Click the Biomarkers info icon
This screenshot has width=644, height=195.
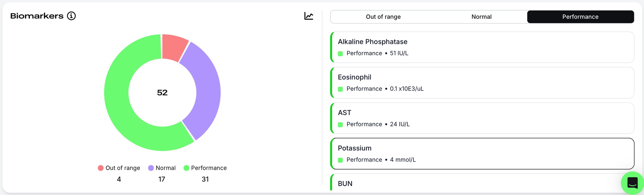(x=71, y=16)
